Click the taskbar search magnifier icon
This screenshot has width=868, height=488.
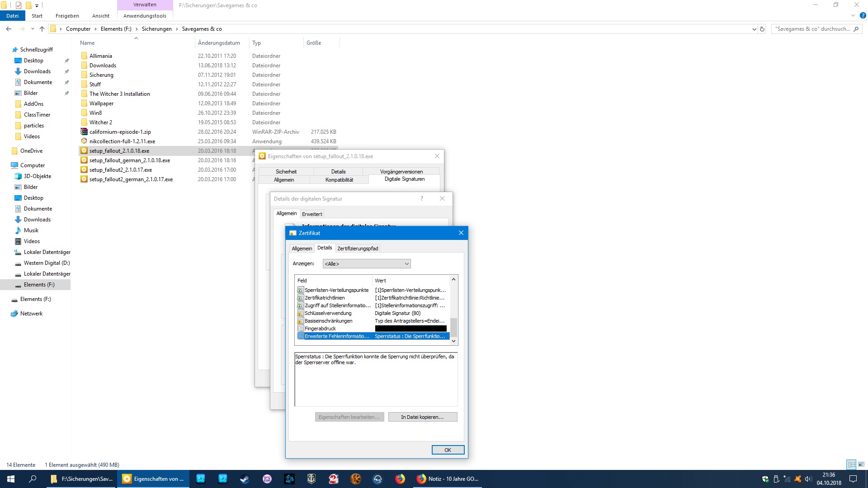click(33, 479)
